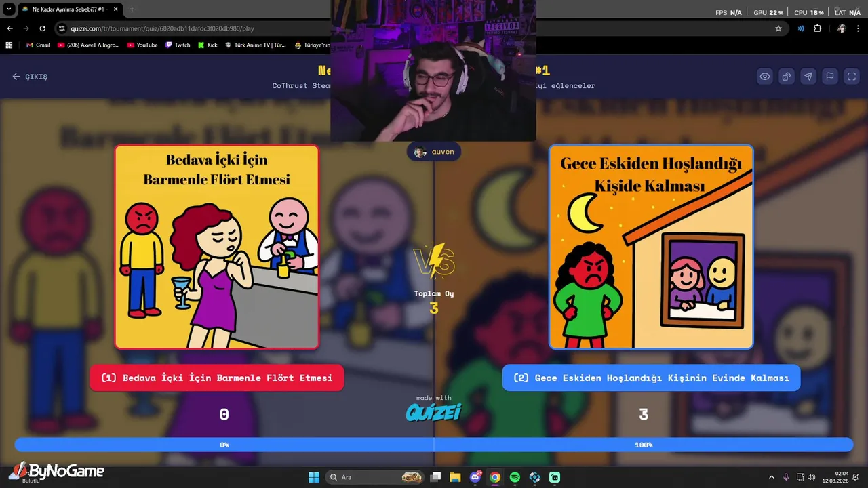Open the tab search dropdown arrow

point(9,9)
